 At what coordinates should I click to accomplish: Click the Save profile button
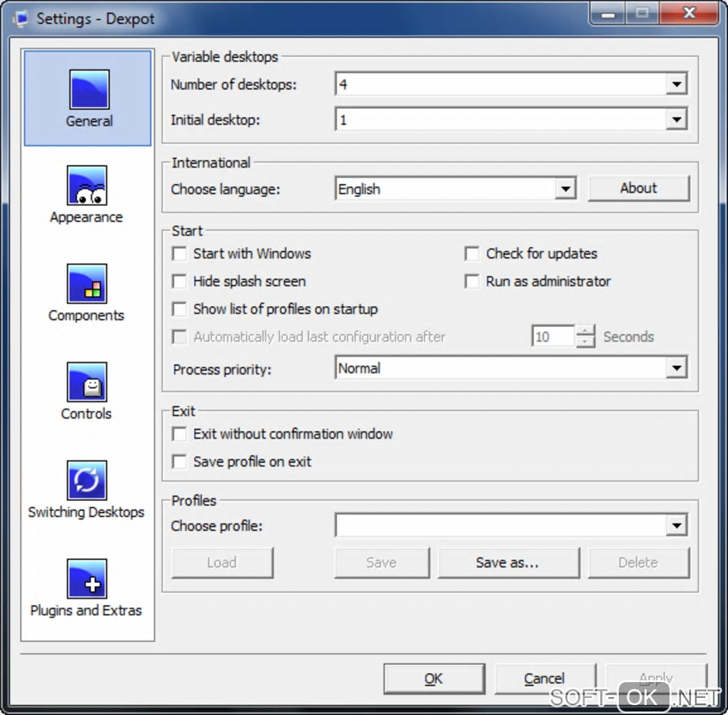(382, 563)
